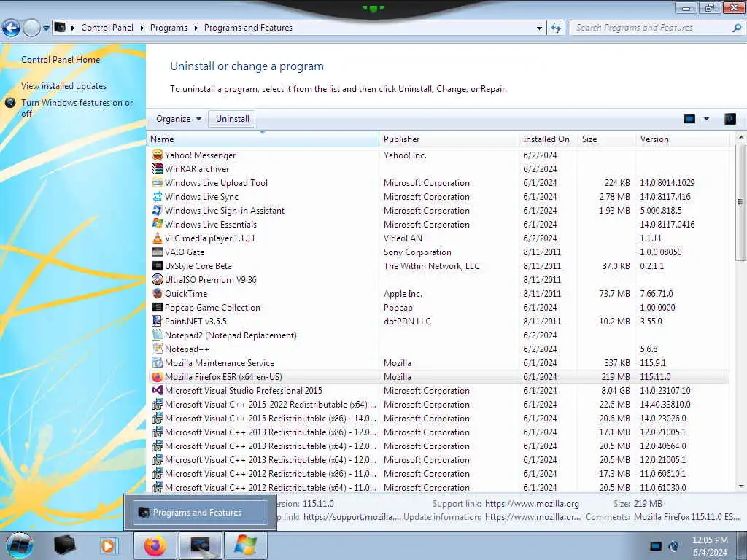Screen dimensions: 747x560
Task: Sort by the Publisher column header
Action: point(449,139)
